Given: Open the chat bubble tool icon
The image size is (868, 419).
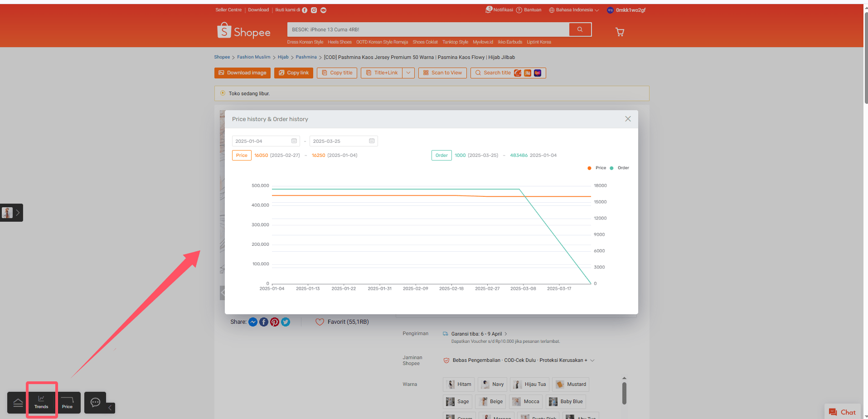Looking at the screenshot, I should (95, 402).
